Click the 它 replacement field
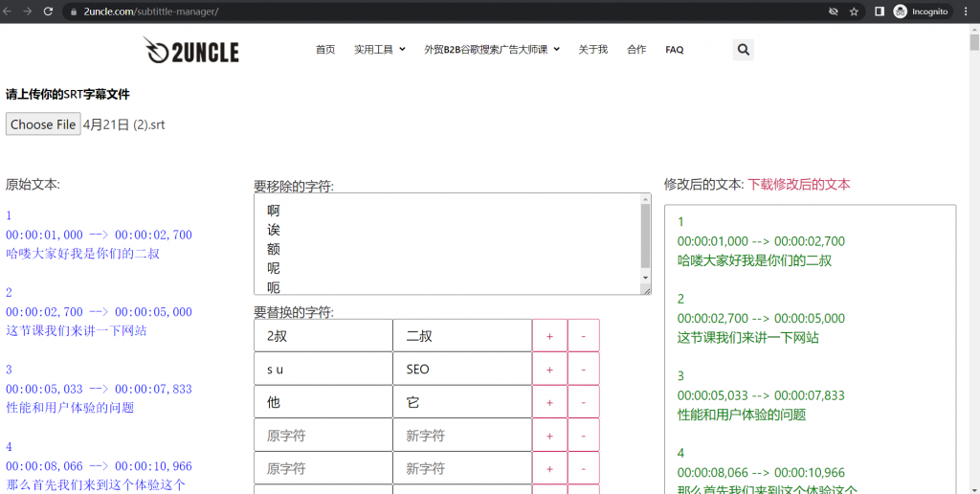The image size is (980, 494). coord(462,402)
